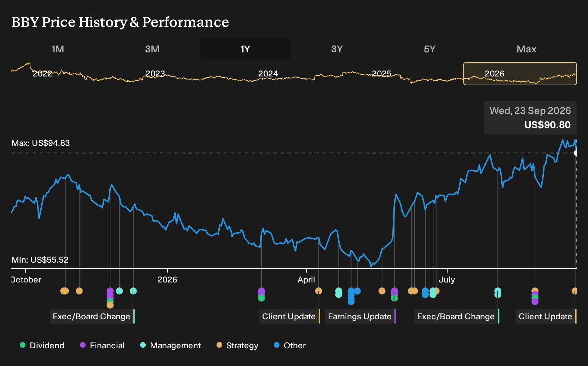Click the Strategy event marker in early June
The height and width of the screenshot is (366, 588).
pos(411,291)
